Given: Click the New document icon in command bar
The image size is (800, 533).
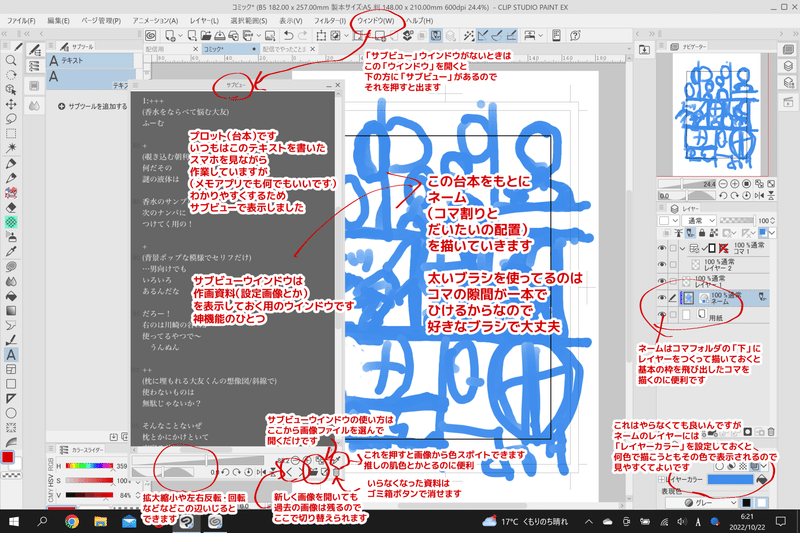Looking at the screenshot, I should coord(170,36).
